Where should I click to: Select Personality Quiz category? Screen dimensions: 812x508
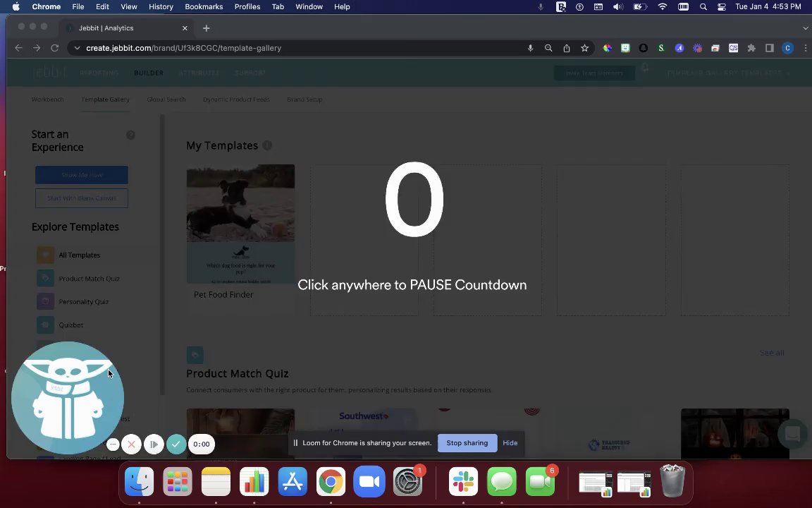pos(73,302)
